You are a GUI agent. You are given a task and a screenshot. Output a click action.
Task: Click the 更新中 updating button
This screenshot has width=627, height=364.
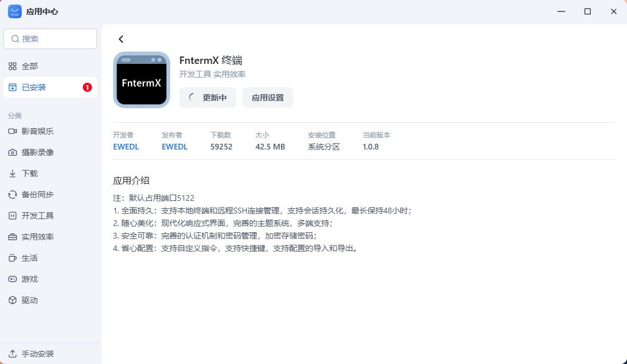click(207, 98)
